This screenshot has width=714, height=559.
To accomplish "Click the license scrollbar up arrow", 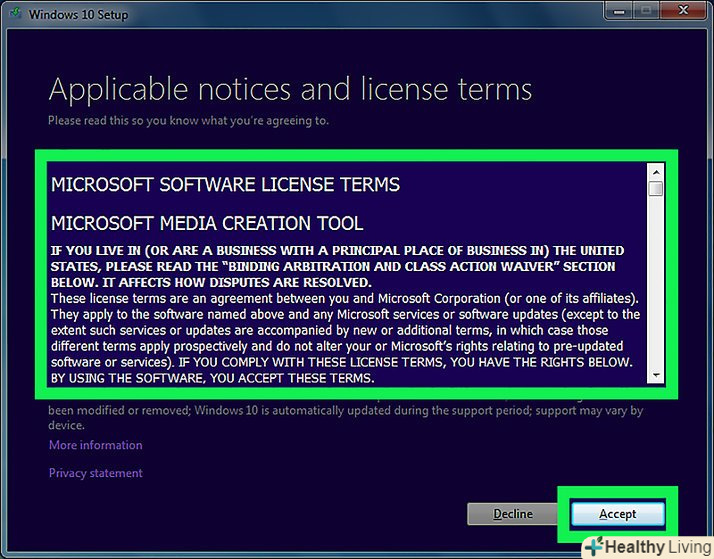I will coord(656,173).
